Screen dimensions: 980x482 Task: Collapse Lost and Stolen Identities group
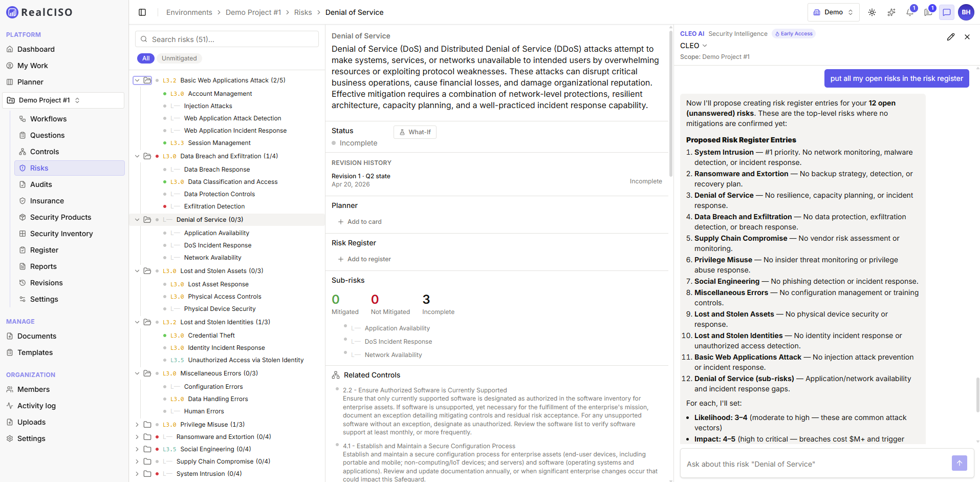[137, 322]
